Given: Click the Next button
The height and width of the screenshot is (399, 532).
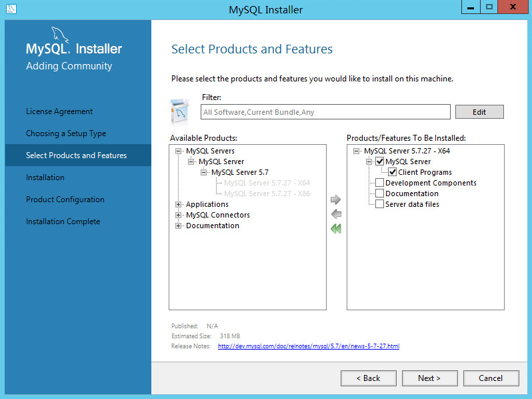Looking at the screenshot, I should pos(429,378).
